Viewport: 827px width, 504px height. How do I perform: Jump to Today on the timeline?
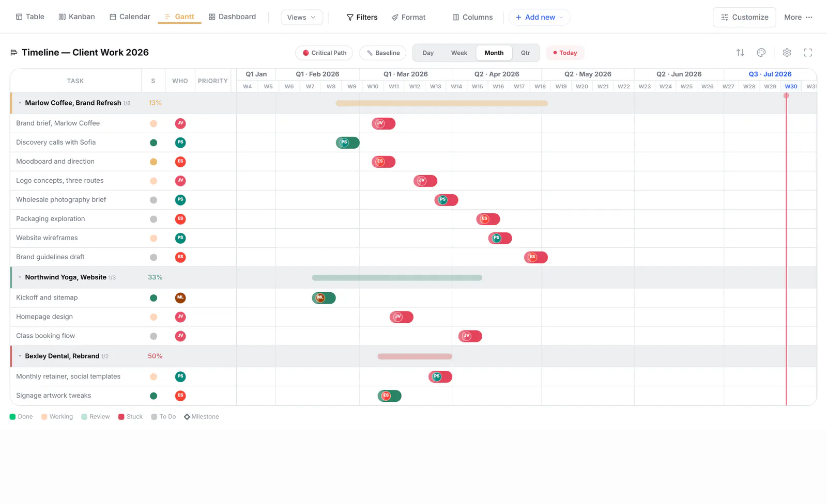[x=565, y=53]
